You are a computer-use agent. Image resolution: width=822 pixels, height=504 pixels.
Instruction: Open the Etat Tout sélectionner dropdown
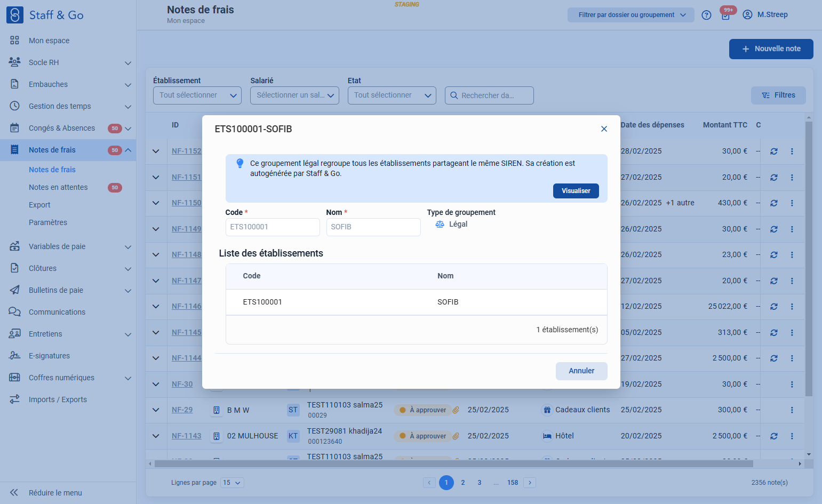pos(392,95)
